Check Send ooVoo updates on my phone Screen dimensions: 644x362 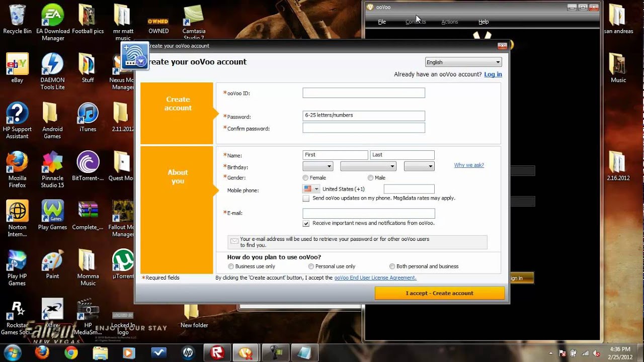(x=306, y=199)
